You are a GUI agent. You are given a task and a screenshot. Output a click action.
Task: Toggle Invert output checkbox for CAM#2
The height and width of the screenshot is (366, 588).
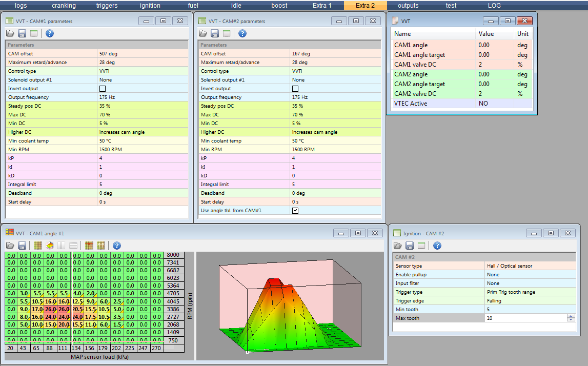pyautogui.click(x=295, y=89)
